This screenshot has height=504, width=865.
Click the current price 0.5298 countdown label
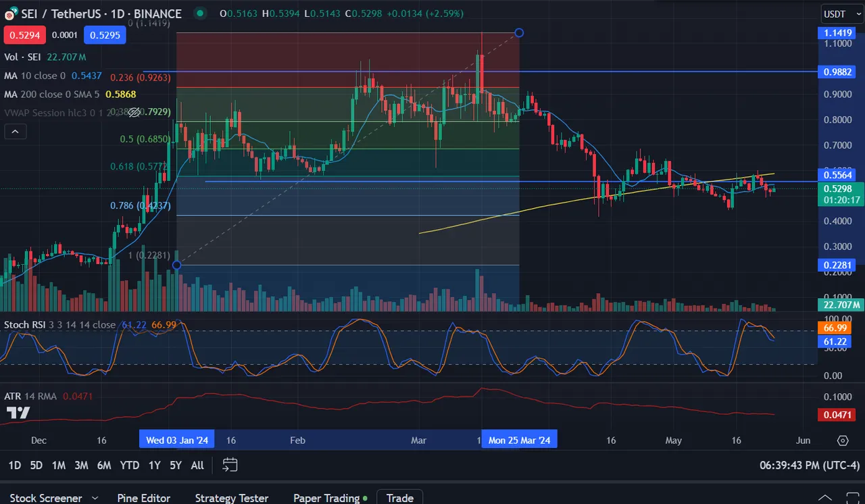841,195
